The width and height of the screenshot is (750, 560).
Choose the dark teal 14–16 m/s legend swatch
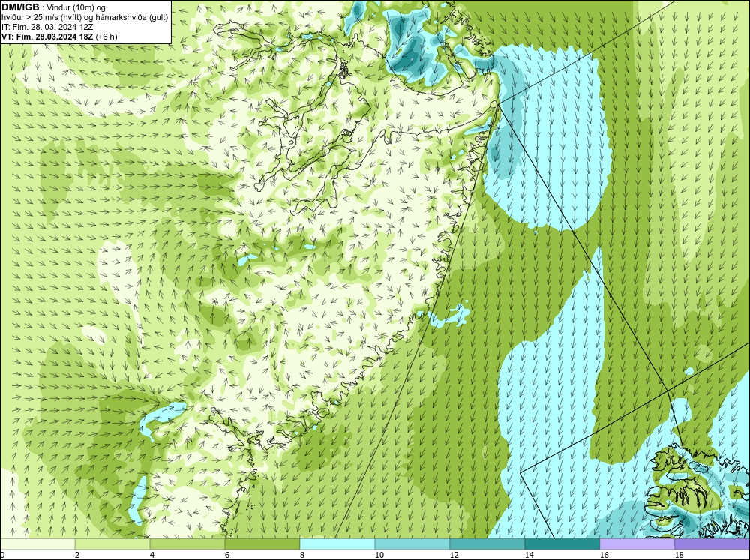click(562, 544)
